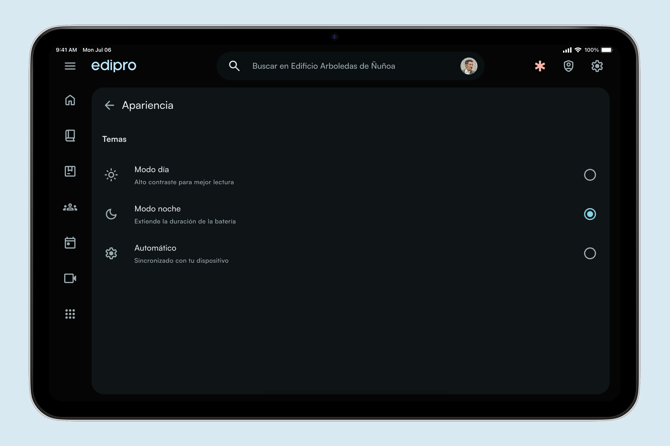Image resolution: width=670 pixels, height=446 pixels.
Task: Click the 9:41 AM time in status bar
Action: click(x=66, y=50)
